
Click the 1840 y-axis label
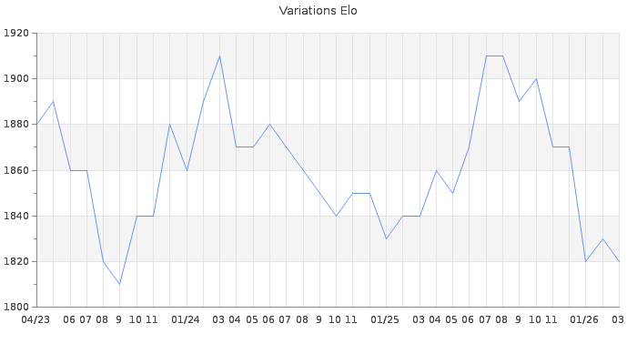coord(16,216)
